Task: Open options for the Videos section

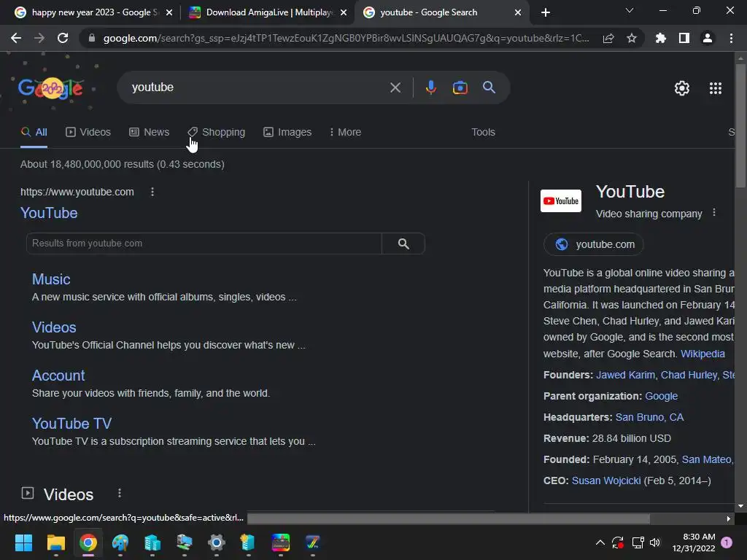Action: pos(120,494)
